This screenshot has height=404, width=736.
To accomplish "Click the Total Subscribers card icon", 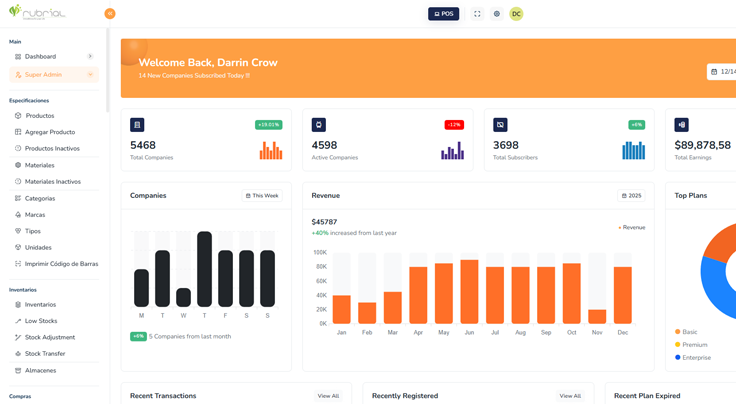I will pos(500,125).
